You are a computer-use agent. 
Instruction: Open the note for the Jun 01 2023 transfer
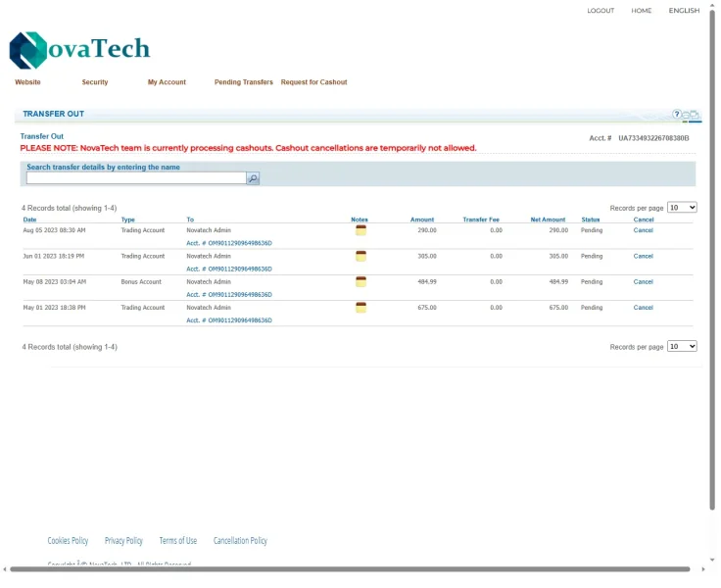point(360,256)
